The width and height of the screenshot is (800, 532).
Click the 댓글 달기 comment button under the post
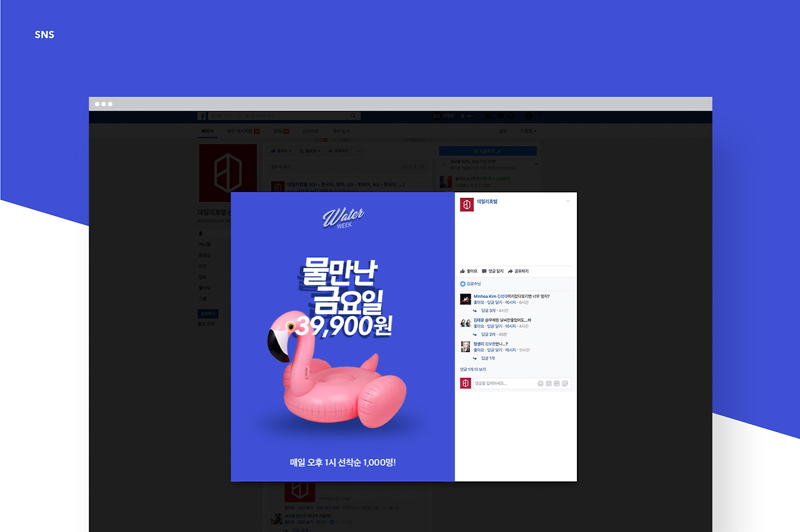[492, 271]
